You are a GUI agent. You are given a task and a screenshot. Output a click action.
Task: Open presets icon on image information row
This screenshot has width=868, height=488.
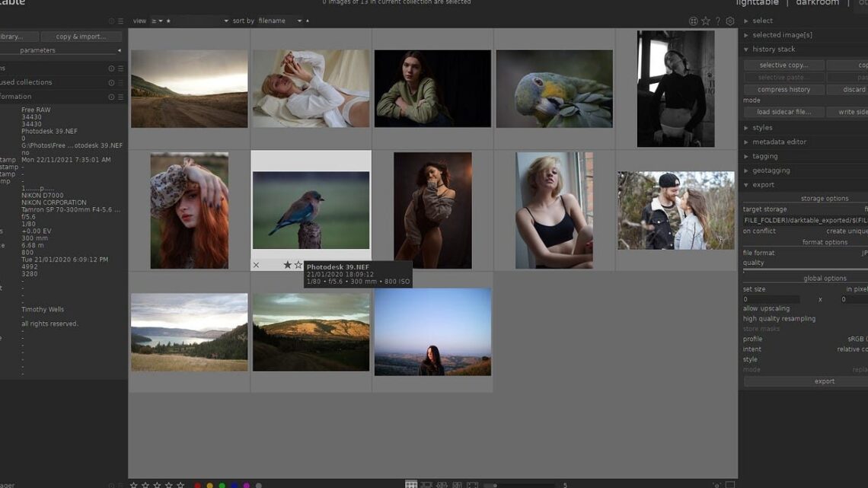coord(120,97)
